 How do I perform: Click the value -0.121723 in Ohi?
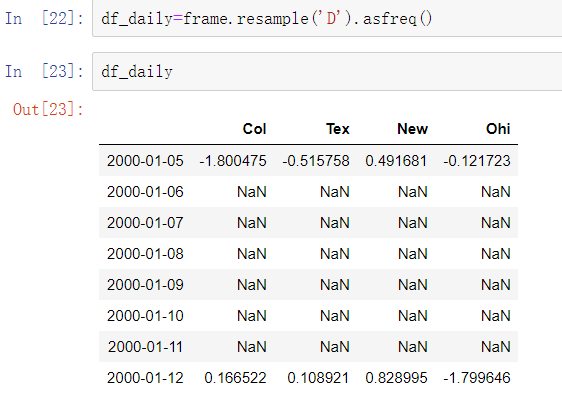click(x=477, y=161)
